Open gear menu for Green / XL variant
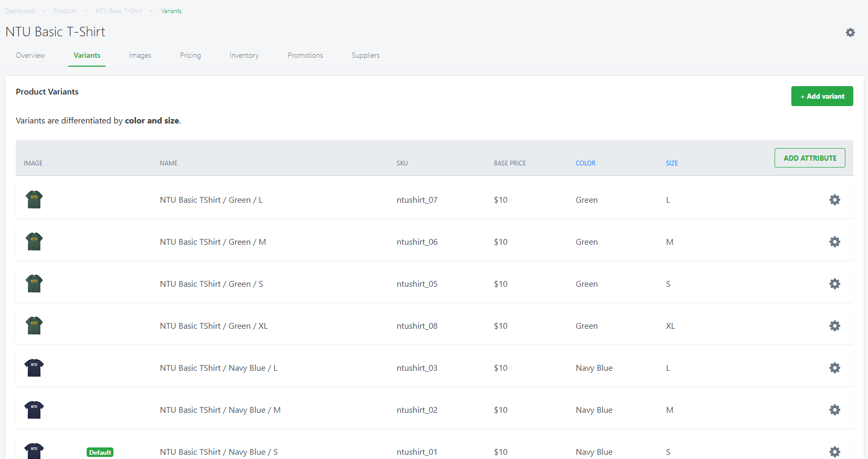This screenshot has height=459, width=868. (834, 326)
